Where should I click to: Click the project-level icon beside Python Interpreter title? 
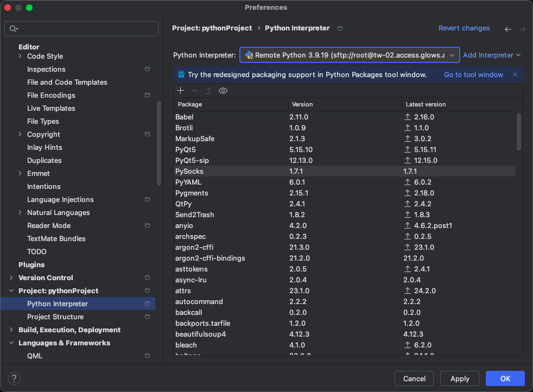[340, 28]
